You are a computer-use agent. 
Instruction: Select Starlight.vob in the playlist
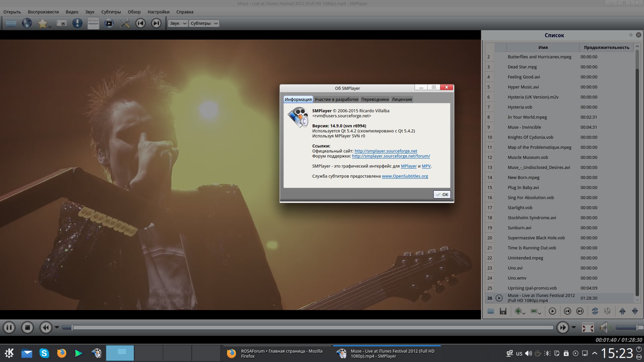(x=520, y=207)
